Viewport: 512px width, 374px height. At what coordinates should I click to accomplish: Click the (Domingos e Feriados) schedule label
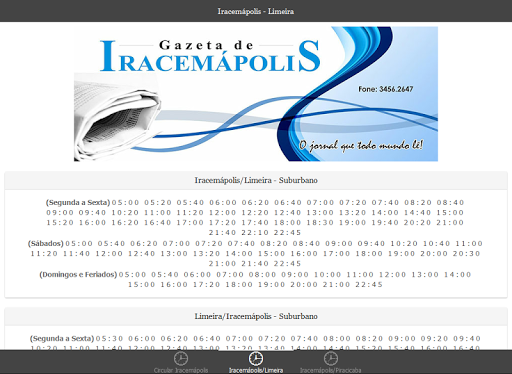tap(78, 274)
